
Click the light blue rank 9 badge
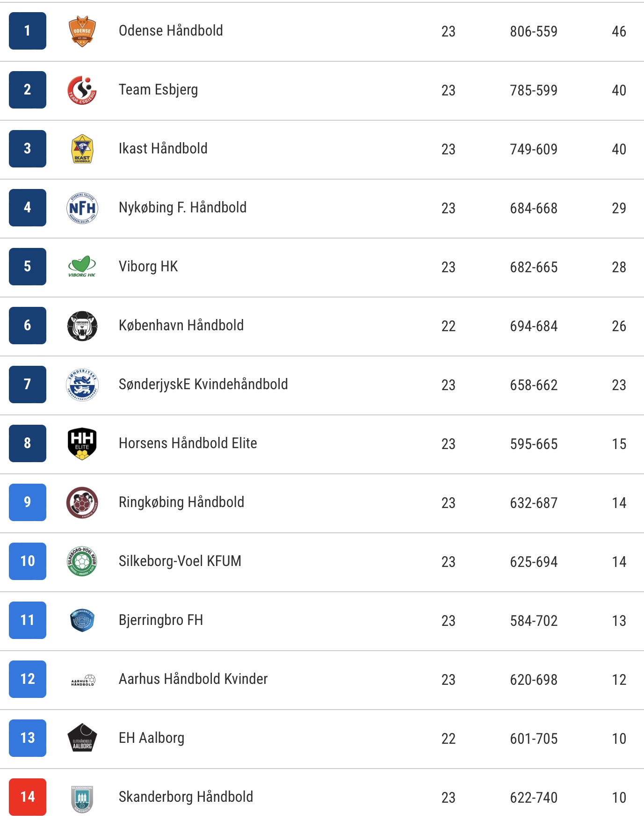tap(28, 502)
